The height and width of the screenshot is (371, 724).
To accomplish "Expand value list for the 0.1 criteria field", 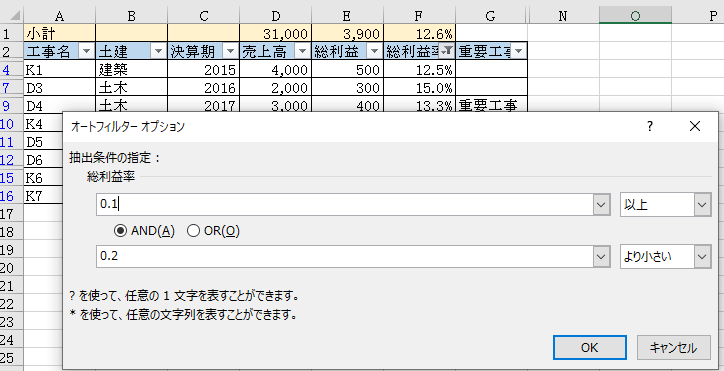I will tap(601, 205).
